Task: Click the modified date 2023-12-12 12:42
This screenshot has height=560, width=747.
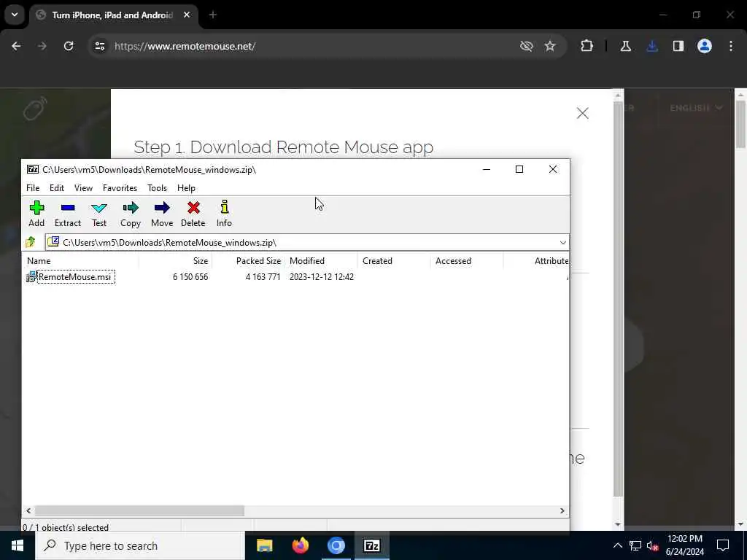Action: [x=322, y=277]
